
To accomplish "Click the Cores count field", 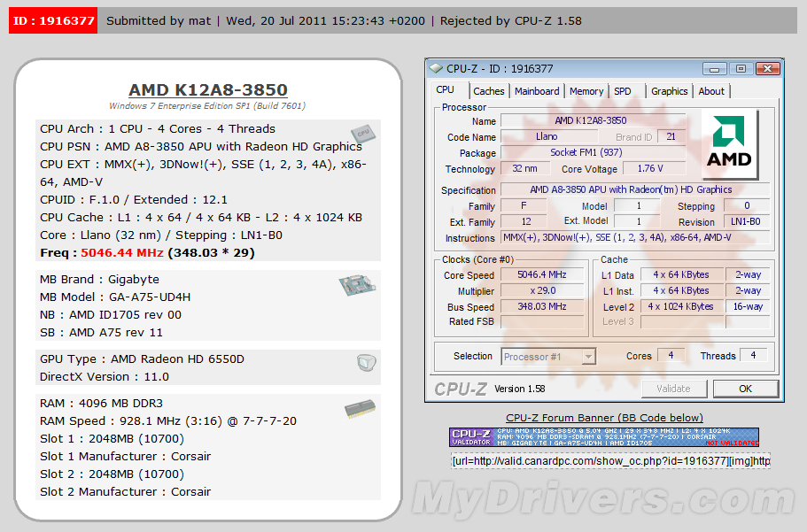I will (x=671, y=356).
